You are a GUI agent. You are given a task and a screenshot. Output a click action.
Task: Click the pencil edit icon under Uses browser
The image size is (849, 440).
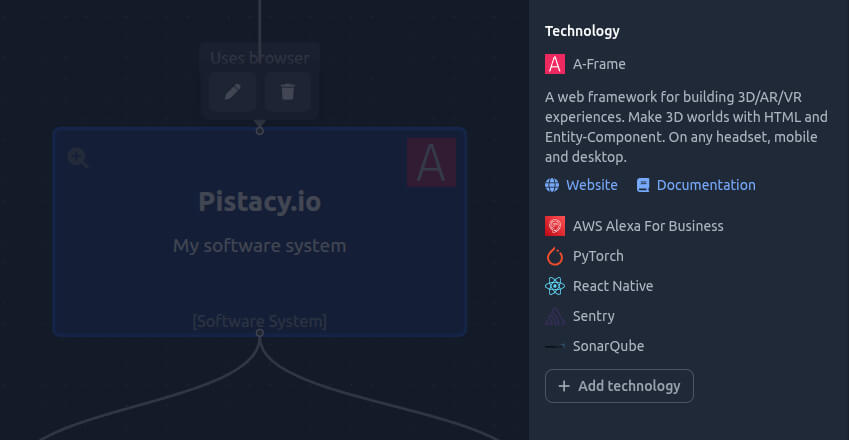click(233, 91)
